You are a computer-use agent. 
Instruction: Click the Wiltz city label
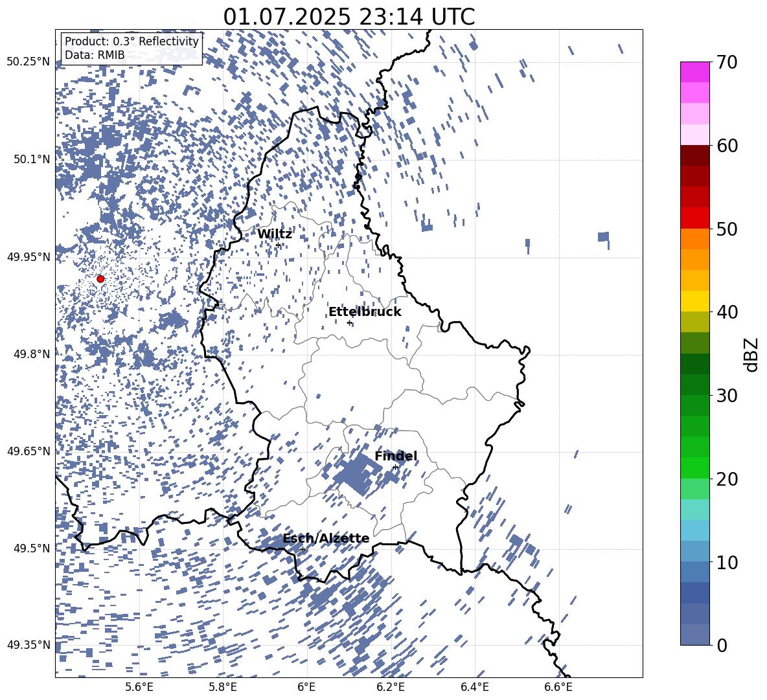[275, 234]
